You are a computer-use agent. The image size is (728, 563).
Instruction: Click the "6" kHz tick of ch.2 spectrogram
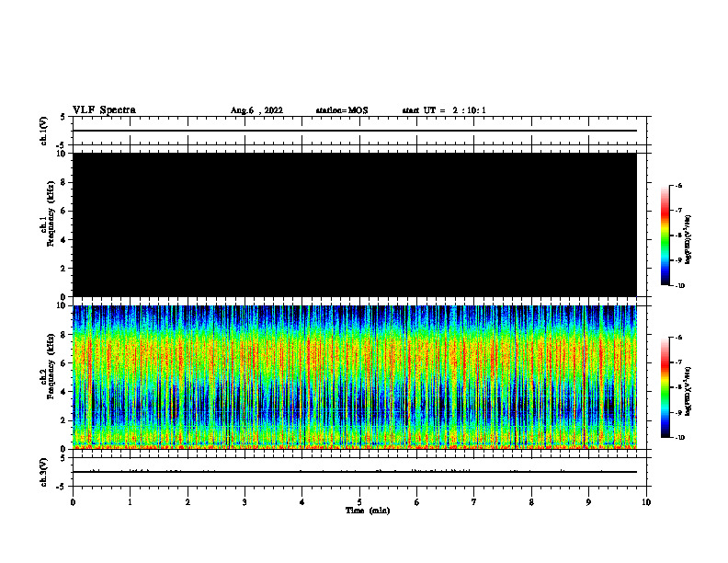[x=63, y=363]
